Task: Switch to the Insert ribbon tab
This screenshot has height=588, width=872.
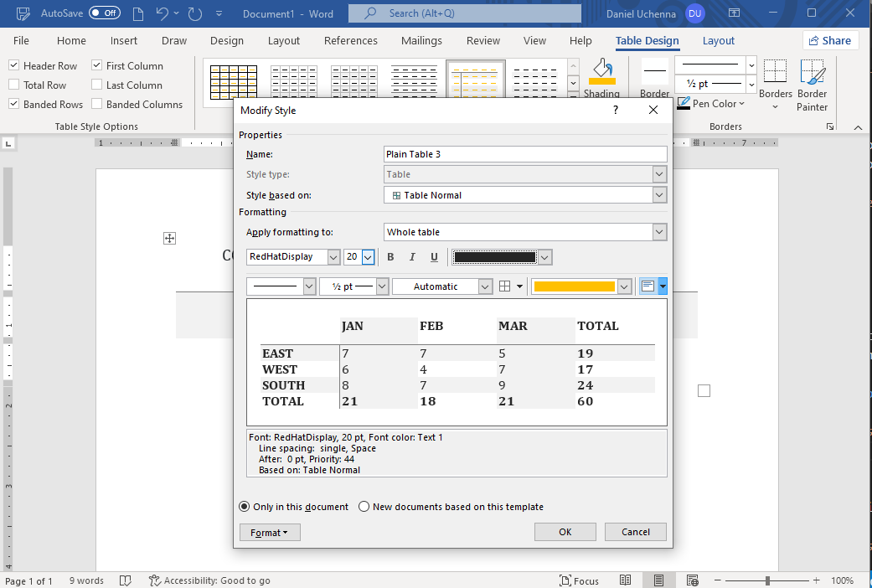Action: click(x=124, y=41)
